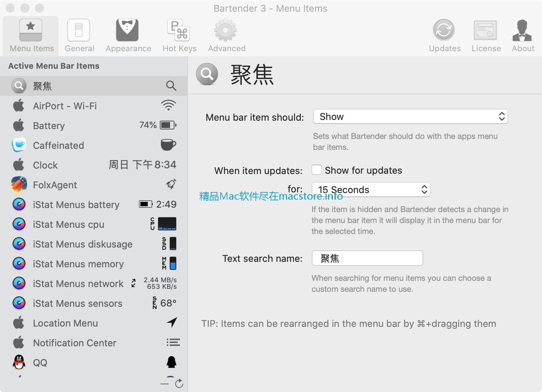Click the Caffeinated coffee cup status icon
542x392 pixels.
169,145
